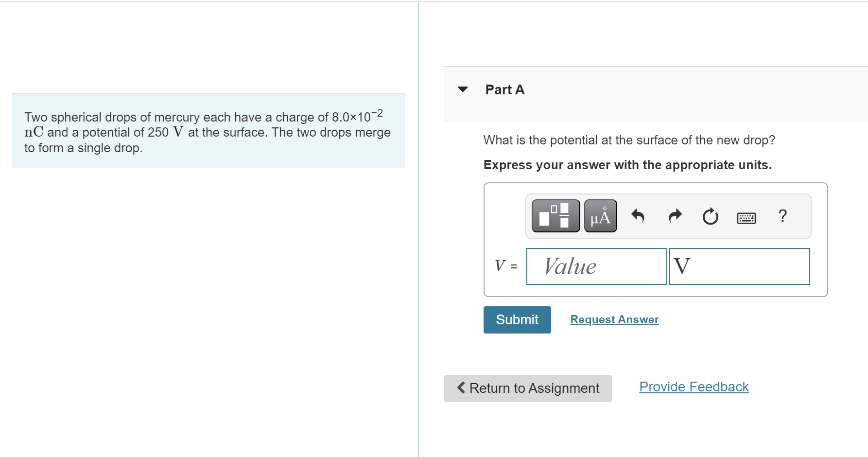Image resolution: width=868 pixels, height=457 pixels.
Task: Open the answer entry help
Action: coord(783,216)
